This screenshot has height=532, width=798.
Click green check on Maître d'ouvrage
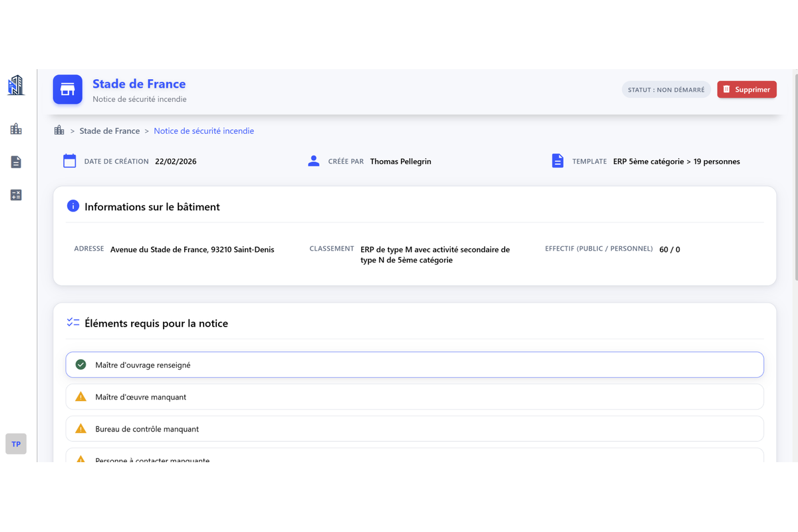click(x=81, y=365)
